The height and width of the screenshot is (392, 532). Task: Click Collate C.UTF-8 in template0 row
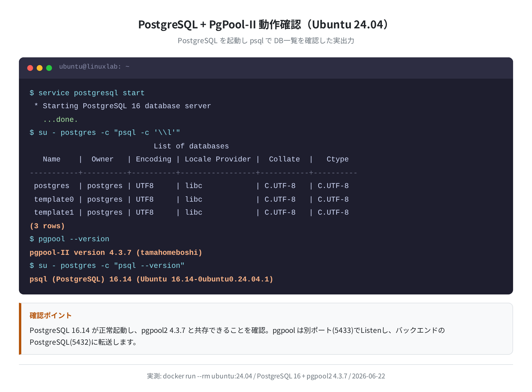pyautogui.click(x=280, y=199)
